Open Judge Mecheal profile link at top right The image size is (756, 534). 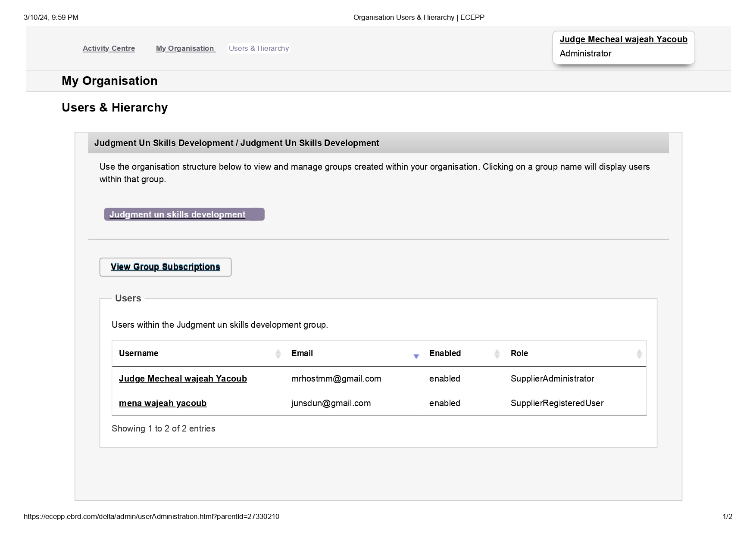[x=623, y=39]
